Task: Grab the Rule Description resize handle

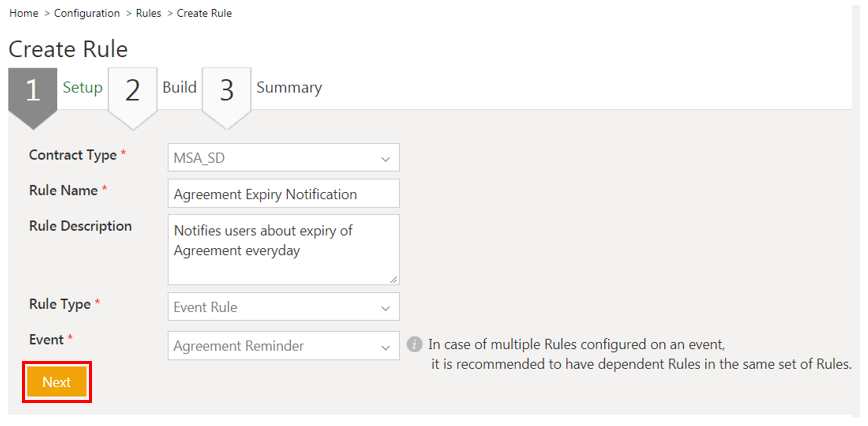Action: tap(393, 279)
